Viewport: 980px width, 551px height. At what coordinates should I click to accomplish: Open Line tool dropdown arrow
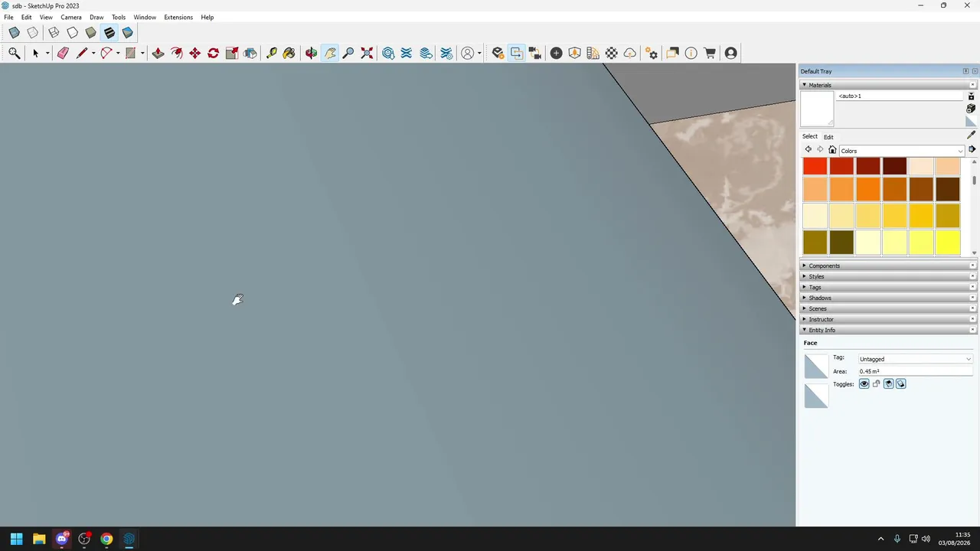point(93,53)
